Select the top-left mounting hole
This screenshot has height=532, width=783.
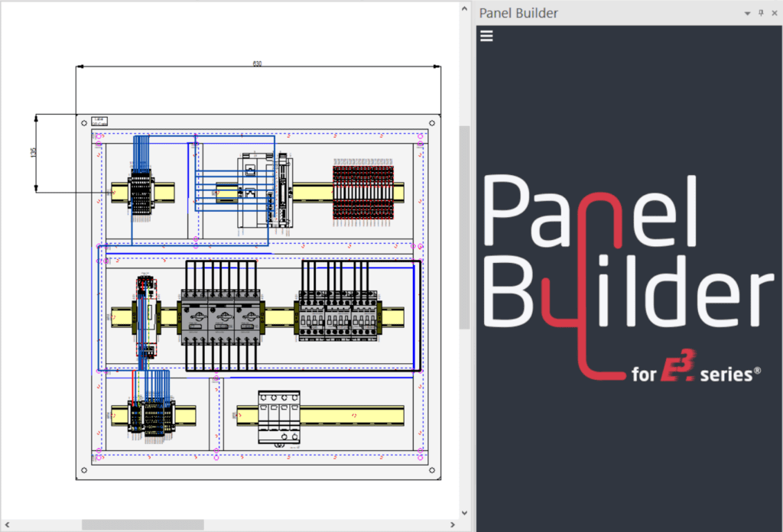[84, 123]
